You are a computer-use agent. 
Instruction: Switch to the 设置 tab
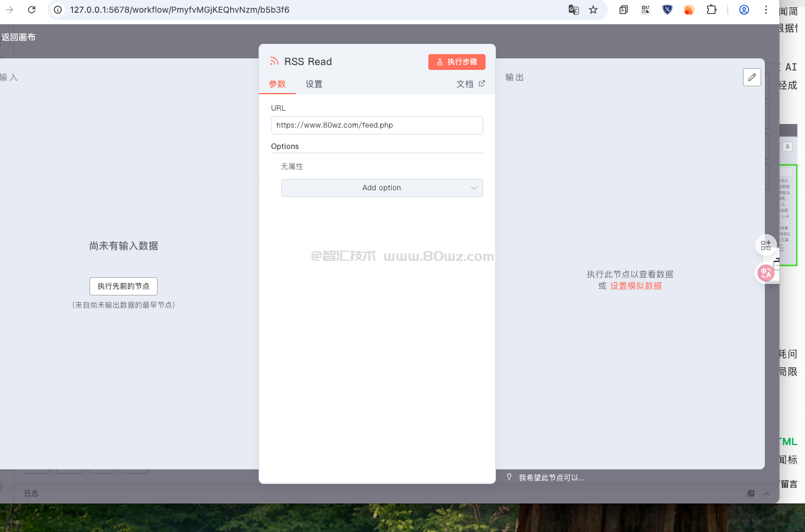pyautogui.click(x=314, y=84)
